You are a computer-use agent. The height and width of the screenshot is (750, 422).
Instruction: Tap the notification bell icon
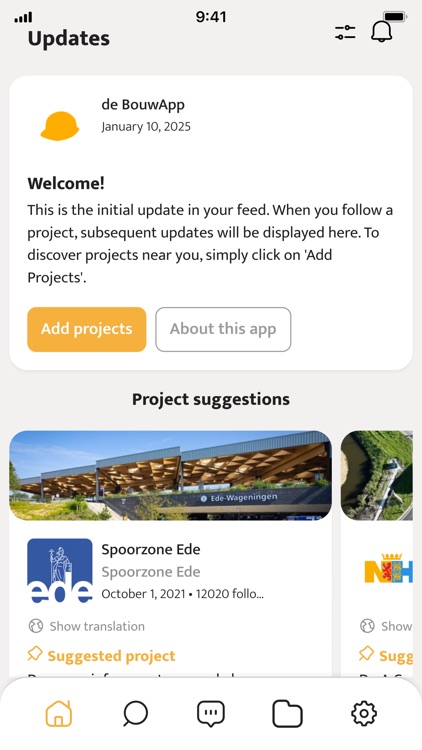[381, 32]
